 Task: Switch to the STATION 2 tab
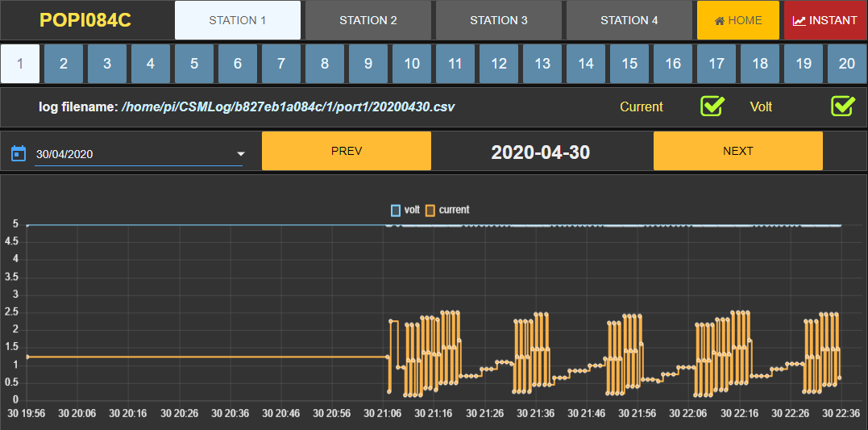[368, 20]
